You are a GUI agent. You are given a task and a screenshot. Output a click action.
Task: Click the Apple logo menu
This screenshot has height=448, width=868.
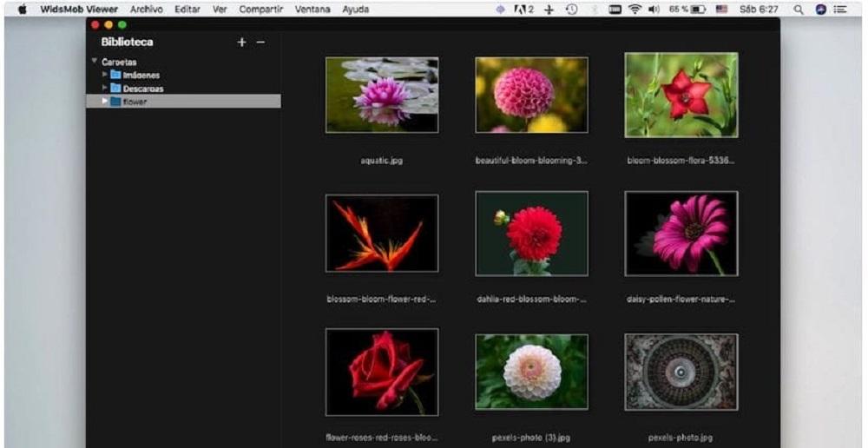pyautogui.click(x=22, y=10)
